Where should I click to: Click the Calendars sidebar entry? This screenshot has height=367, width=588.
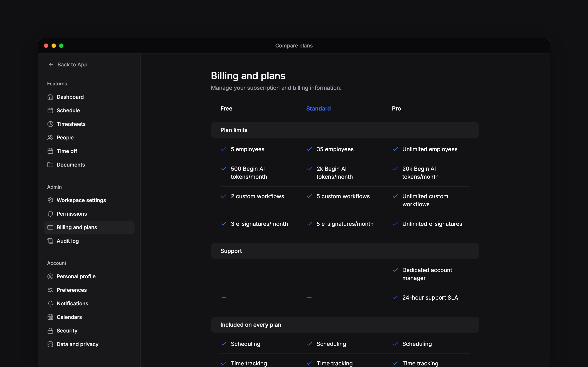click(x=89, y=317)
